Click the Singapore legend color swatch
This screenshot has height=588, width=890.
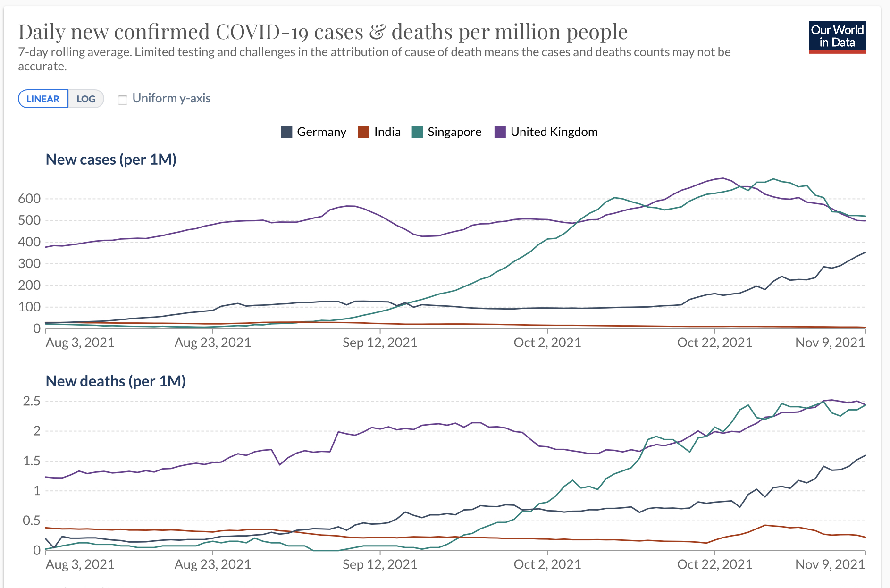[x=417, y=132]
